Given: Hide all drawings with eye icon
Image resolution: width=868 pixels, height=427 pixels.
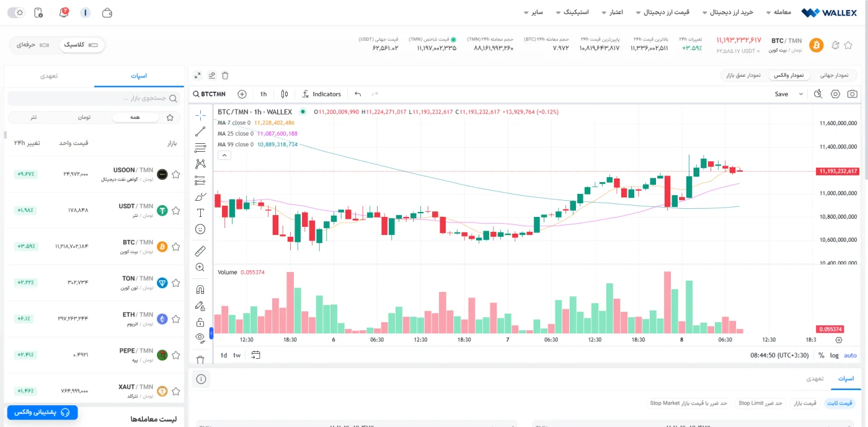Looking at the screenshot, I should pyautogui.click(x=200, y=338).
